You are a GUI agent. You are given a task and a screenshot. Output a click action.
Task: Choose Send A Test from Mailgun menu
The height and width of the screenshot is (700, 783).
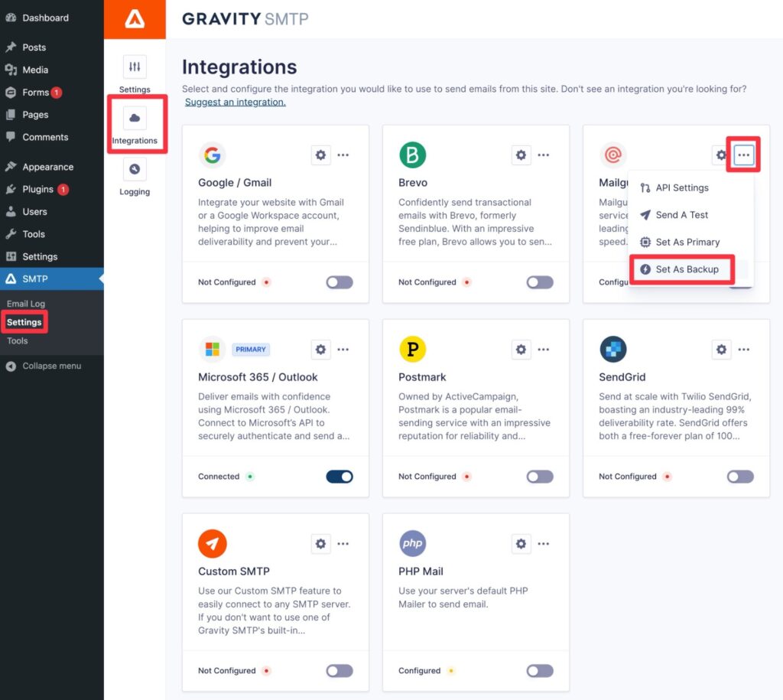click(681, 215)
